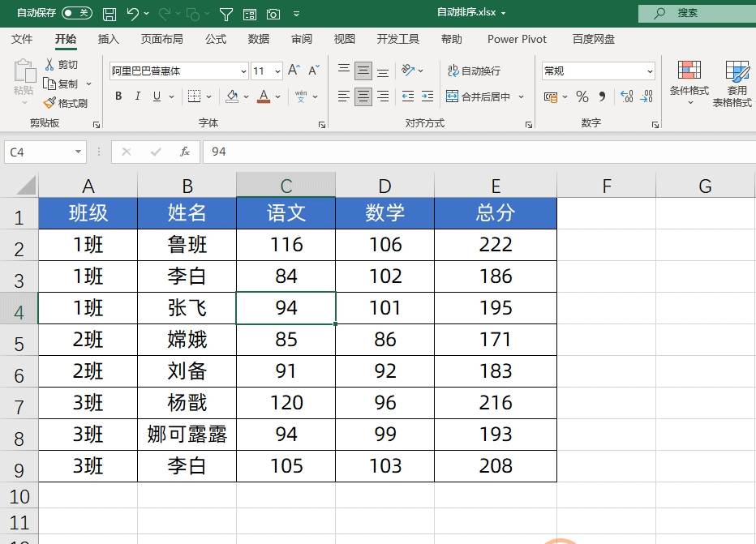The height and width of the screenshot is (544, 756).
Task: Toggle Bold formatting
Action: pos(118,96)
